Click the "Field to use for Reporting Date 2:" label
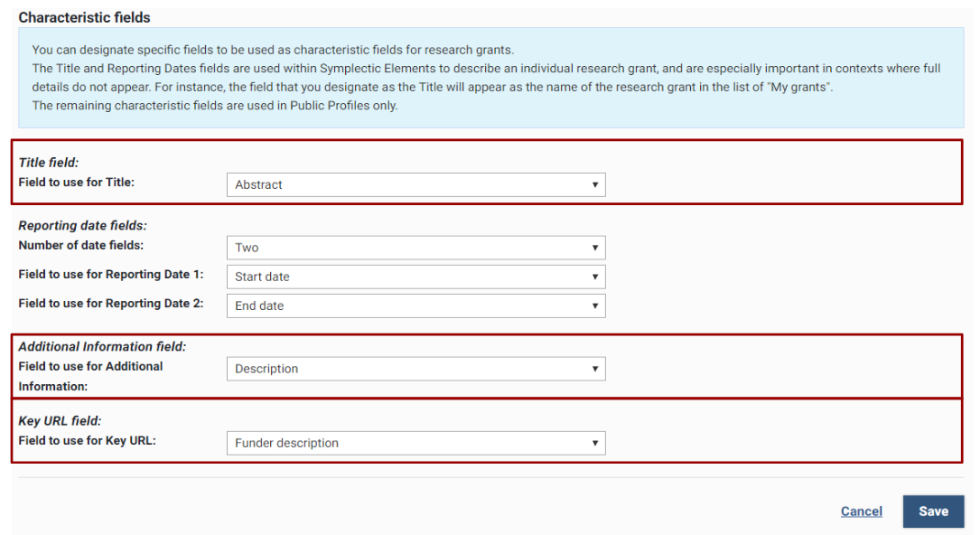The width and height of the screenshot is (980, 535). (x=111, y=304)
